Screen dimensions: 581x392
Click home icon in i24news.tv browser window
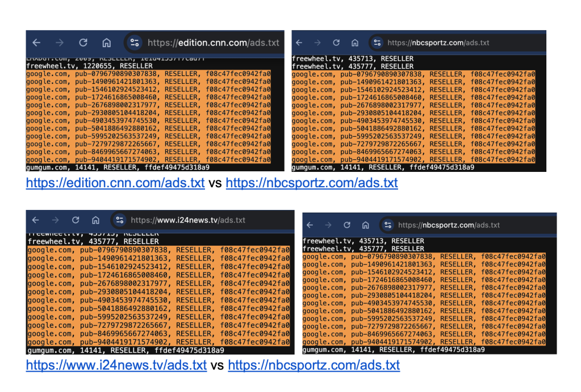[95, 220]
